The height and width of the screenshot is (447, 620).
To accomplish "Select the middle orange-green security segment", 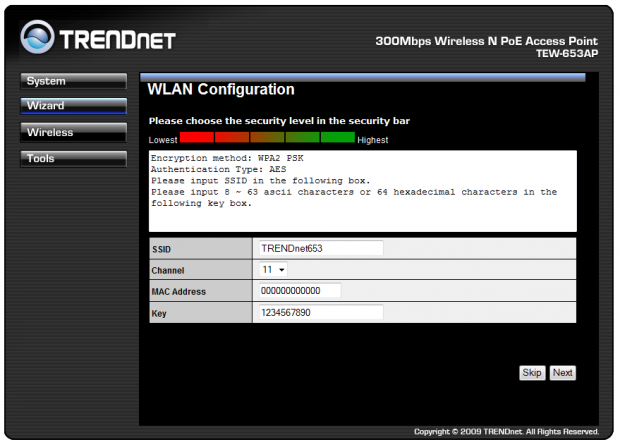I will 267,137.
